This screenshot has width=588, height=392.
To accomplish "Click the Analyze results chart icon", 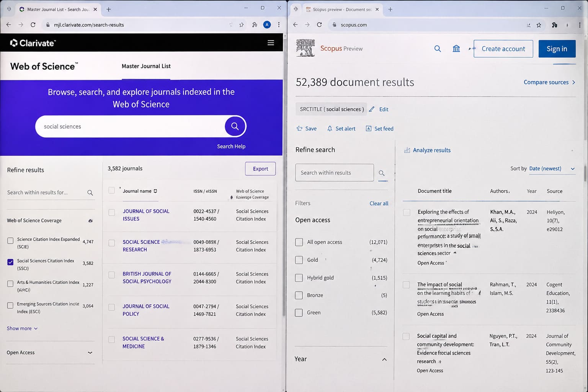I will [x=407, y=150].
